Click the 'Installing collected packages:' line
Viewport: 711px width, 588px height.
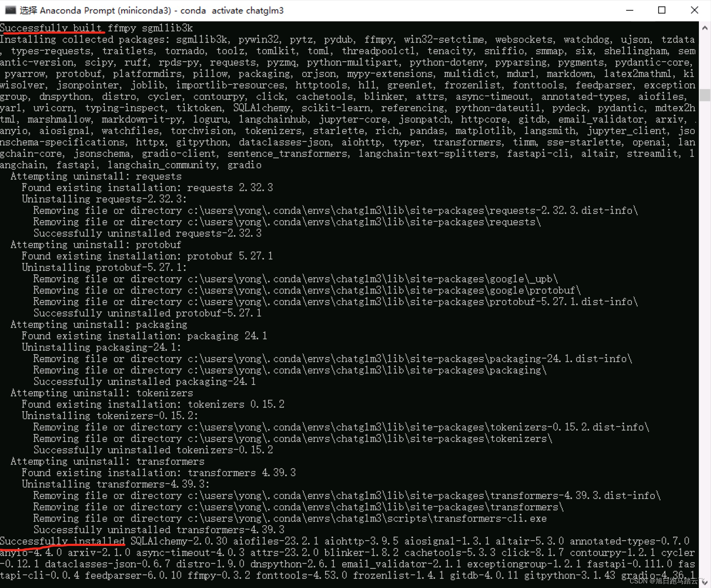84,39
